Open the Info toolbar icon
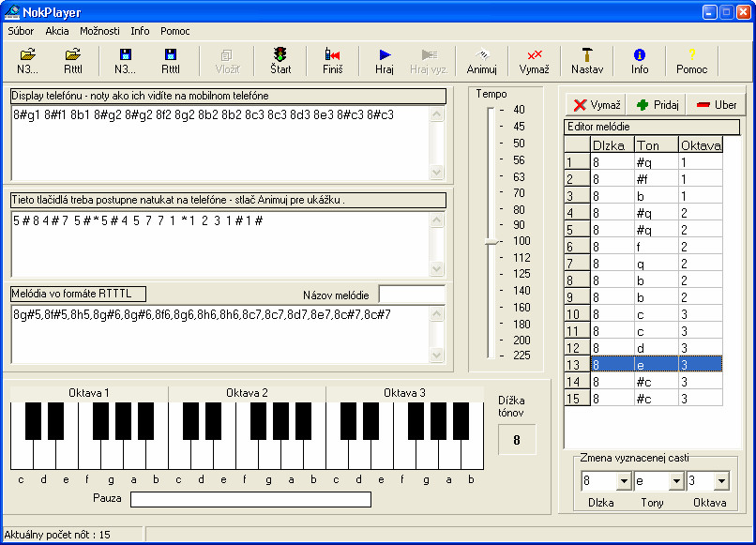 [640, 61]
